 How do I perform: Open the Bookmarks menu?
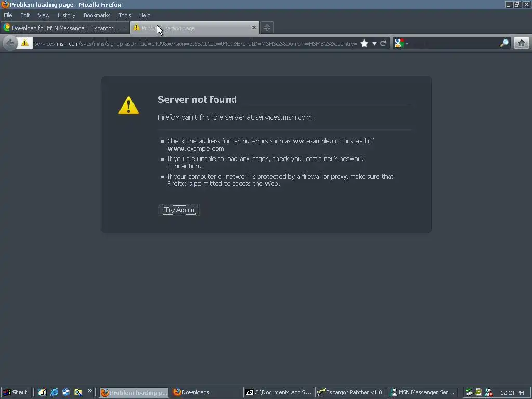[x=97, y=15]
